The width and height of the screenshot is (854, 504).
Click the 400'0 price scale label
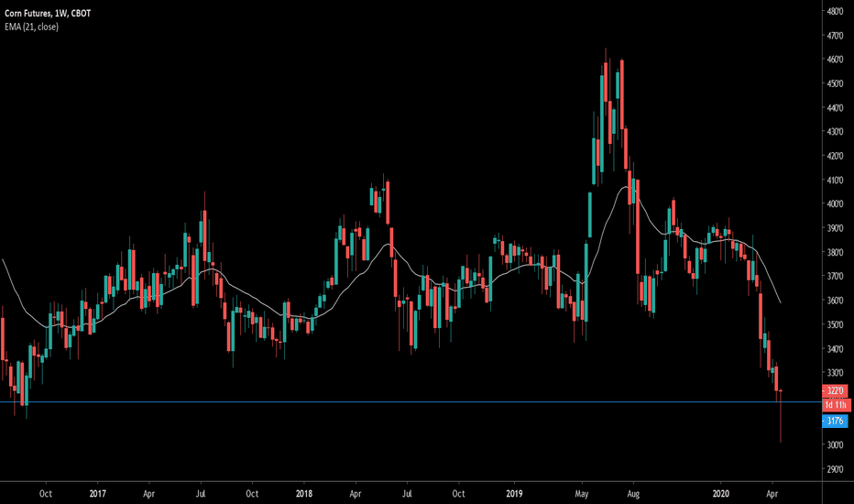coord(835,203)
